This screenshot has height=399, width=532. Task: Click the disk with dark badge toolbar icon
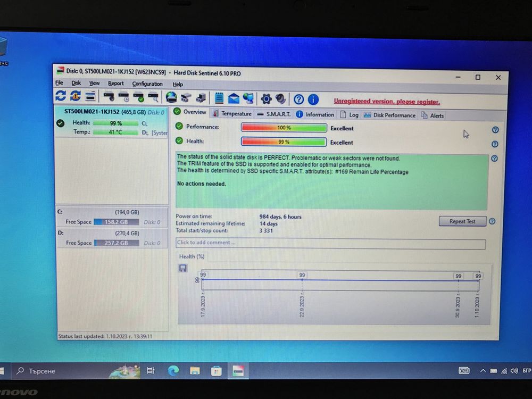tap(109, 97)
